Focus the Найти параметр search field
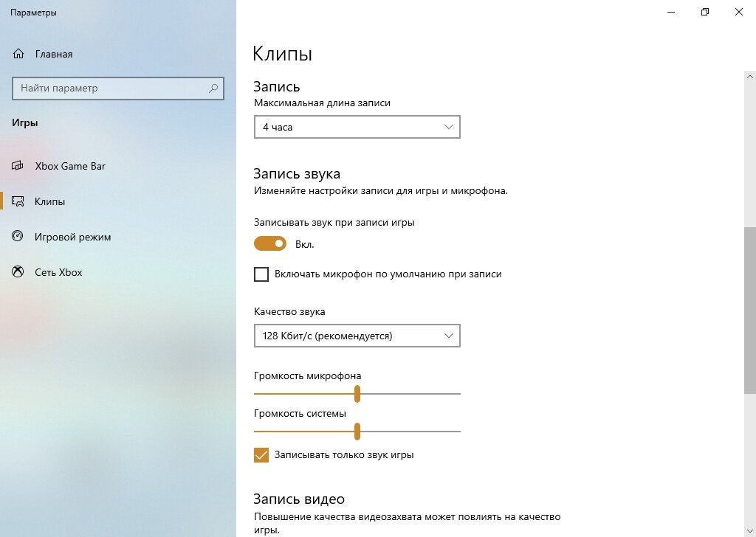 pyautogui.click(x=118, y=88)
